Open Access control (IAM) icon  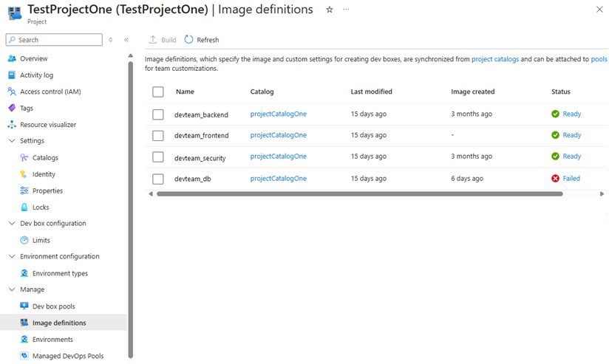coord(11,92)
